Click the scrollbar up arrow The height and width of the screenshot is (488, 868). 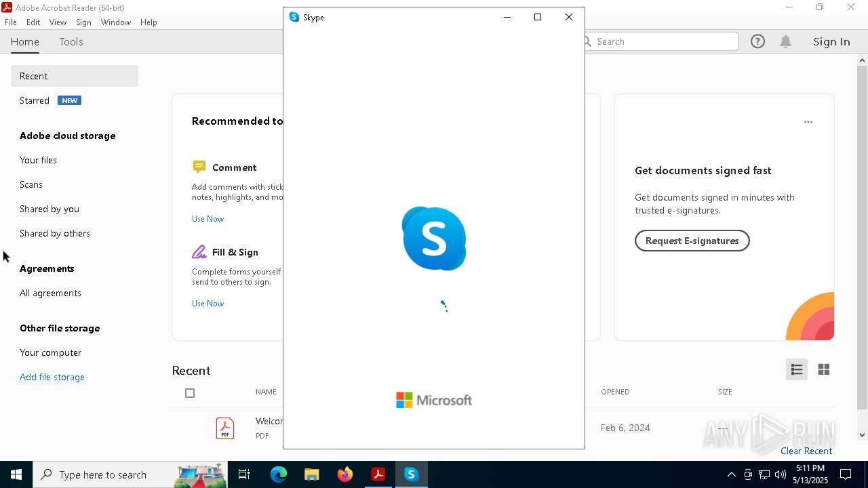click(x=862, y=60)
